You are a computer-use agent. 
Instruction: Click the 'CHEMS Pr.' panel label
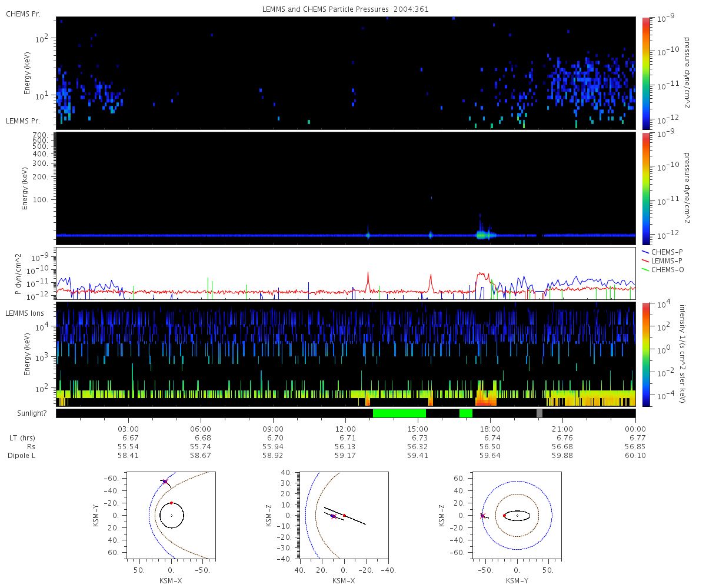pos(24,14)
